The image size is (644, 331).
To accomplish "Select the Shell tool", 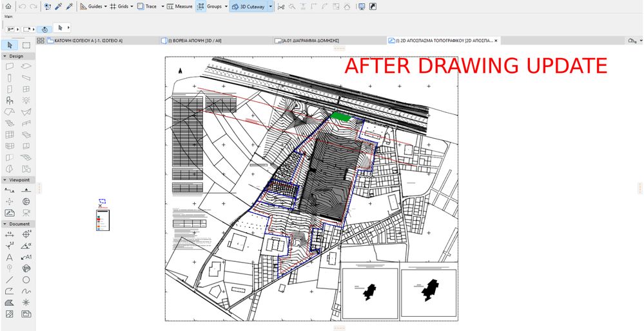I will [26, 112].
